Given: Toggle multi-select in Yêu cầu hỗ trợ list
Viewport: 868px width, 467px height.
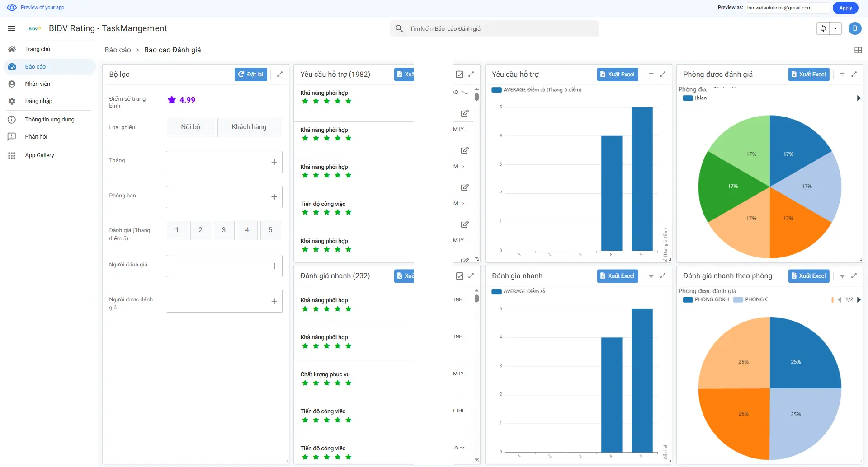Looking at the screenshot, I should 460,75.
